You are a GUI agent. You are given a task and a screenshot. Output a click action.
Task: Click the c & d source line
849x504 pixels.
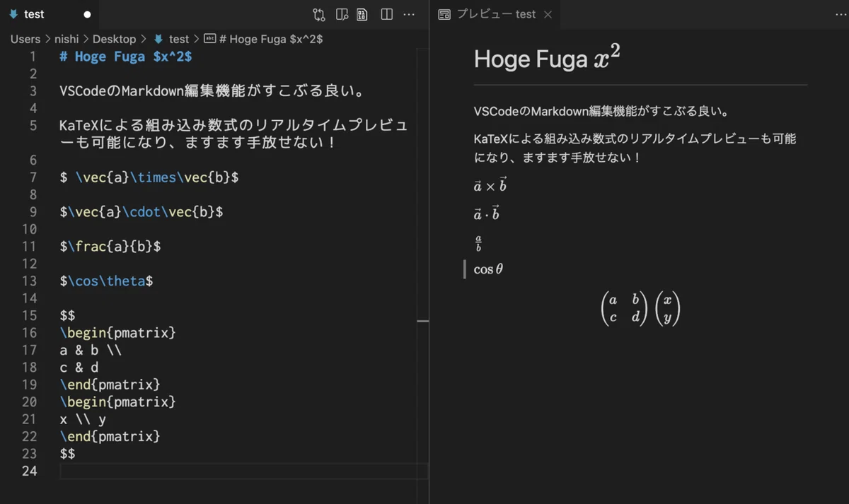pos(79,367)
